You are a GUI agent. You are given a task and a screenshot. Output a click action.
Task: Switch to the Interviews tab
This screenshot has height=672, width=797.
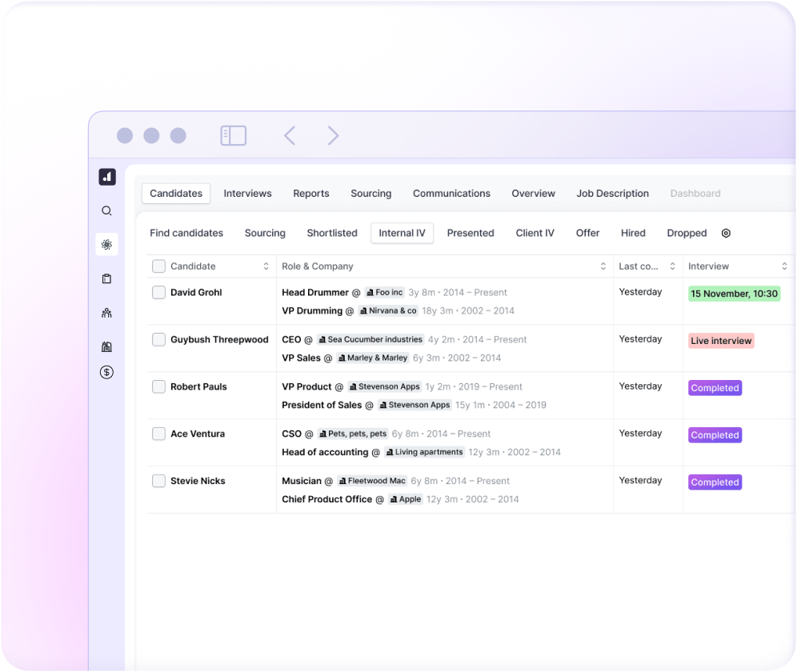[247, 194]
